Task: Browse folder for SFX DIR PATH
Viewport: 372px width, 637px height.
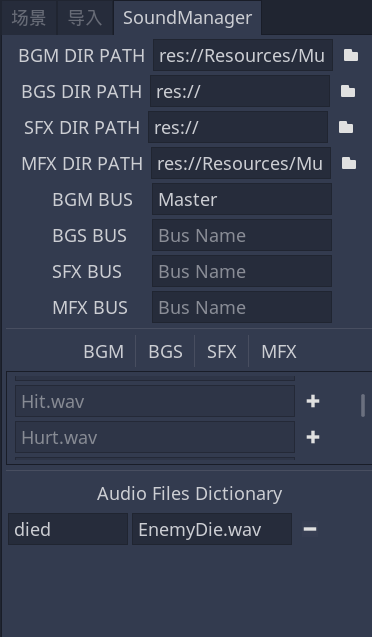Action: pyautogui.click(x=346, y=127)
